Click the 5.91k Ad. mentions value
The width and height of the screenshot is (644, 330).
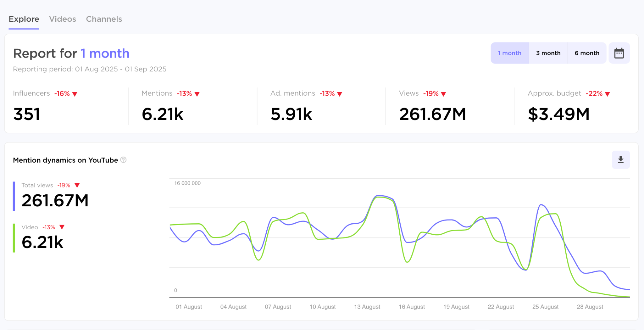pos(291,114)
